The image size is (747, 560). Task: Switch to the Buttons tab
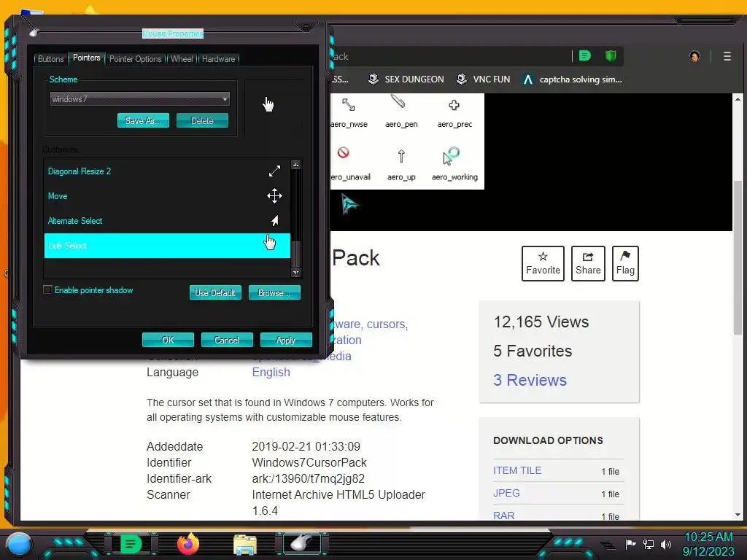pyautogui.click(x=50, y=59)
